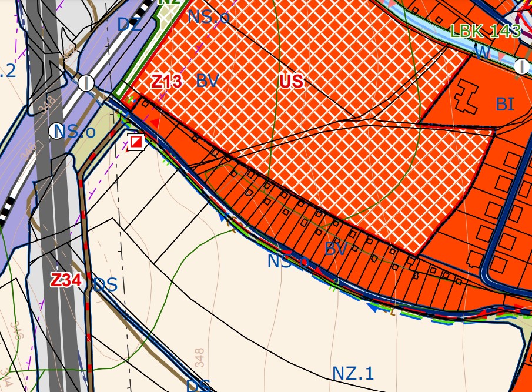This screenshot has width=532, height=392.
Task: Click the BI zone label
Action: coord(504,105)
